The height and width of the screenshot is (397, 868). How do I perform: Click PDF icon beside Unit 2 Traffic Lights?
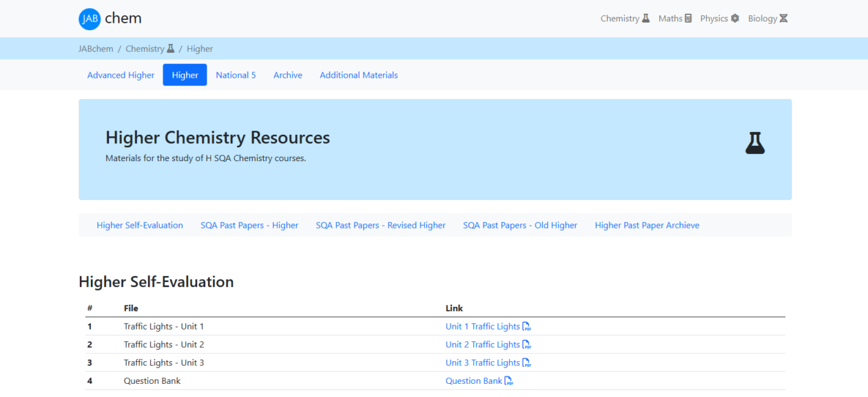click(x=527, y=345)
